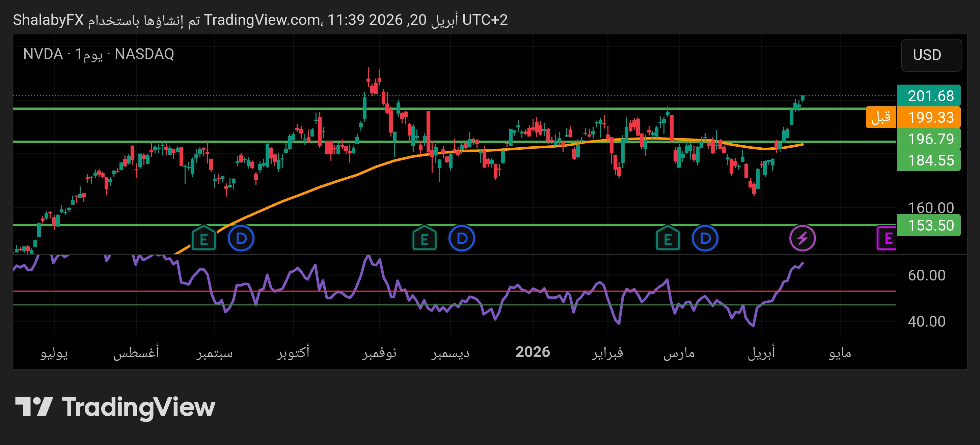This screenshot has height=445, width=980.
Task: Click the September earnings E icon
Action: (x=203, y=239)
